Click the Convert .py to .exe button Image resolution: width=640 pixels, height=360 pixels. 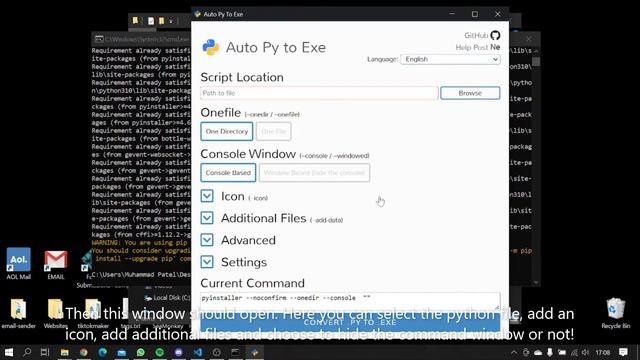click(350, 322)
